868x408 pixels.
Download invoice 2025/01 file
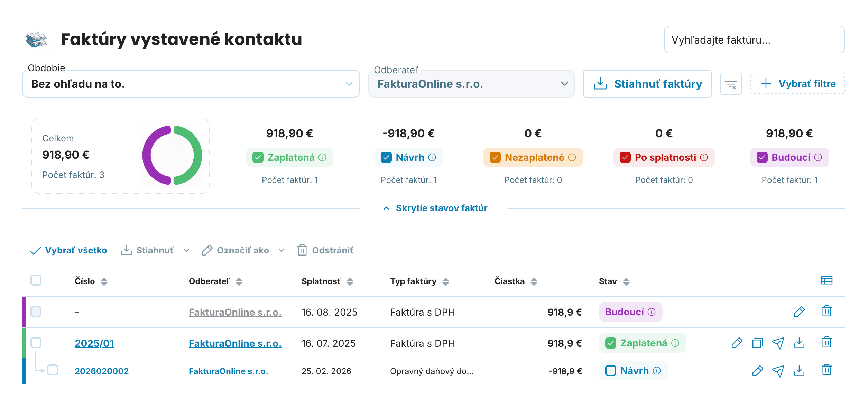[799, 343]
